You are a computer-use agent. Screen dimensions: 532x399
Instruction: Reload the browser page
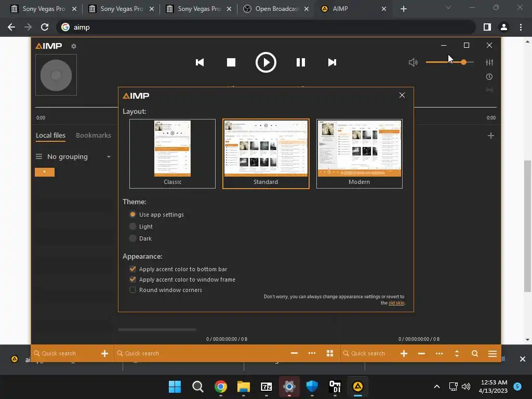[45, 27]
